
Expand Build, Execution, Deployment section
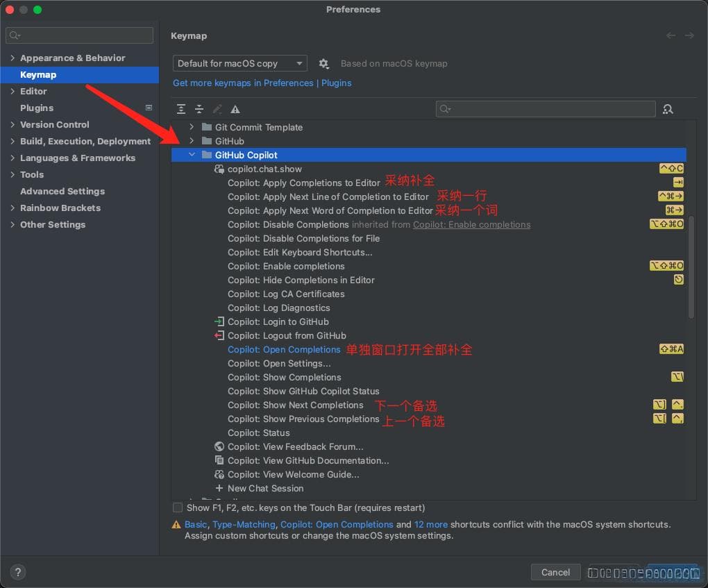(12, 142)
